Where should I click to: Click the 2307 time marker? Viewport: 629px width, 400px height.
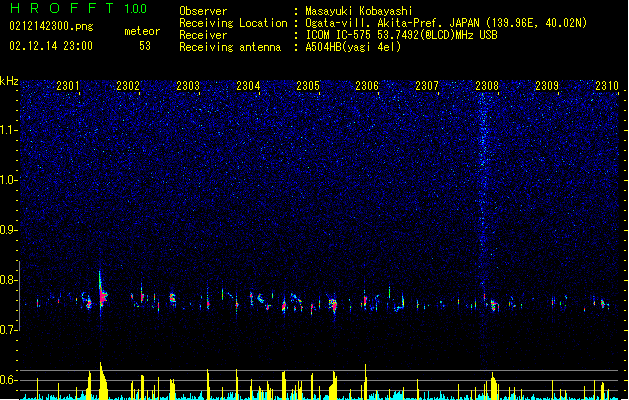pyautogui.click(x=427, y=85)
